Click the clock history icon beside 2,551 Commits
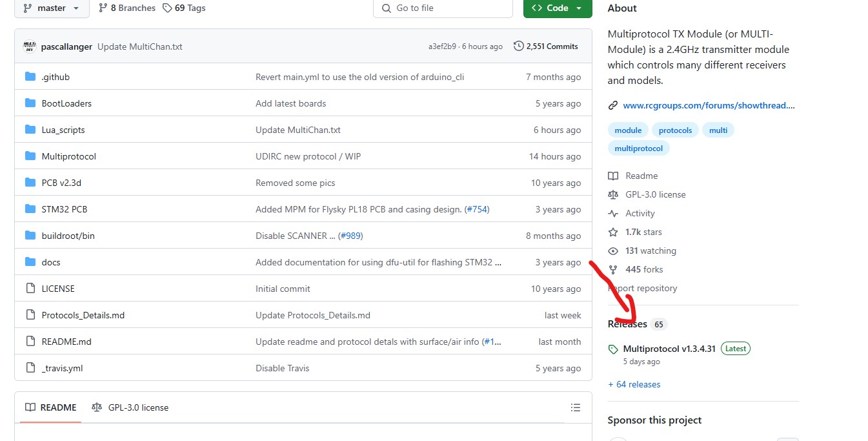Viewport: 868px width, 441px height. coord(519,46)
